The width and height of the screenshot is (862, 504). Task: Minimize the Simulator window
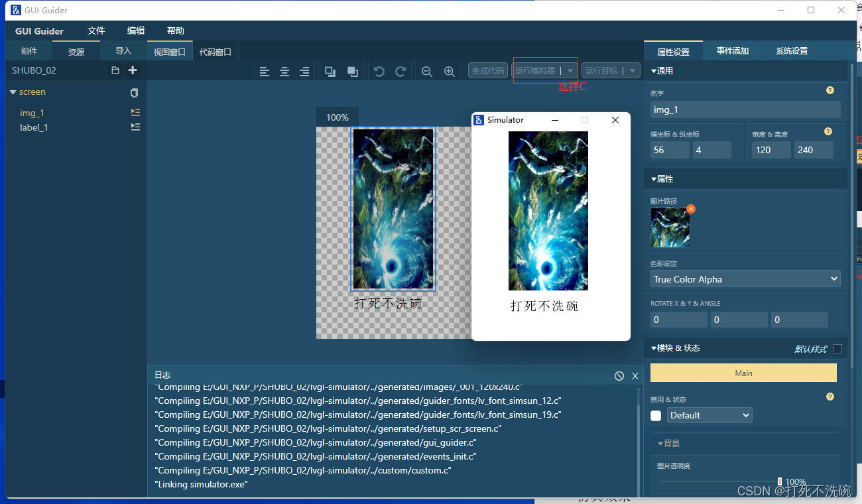coord(555,120)
